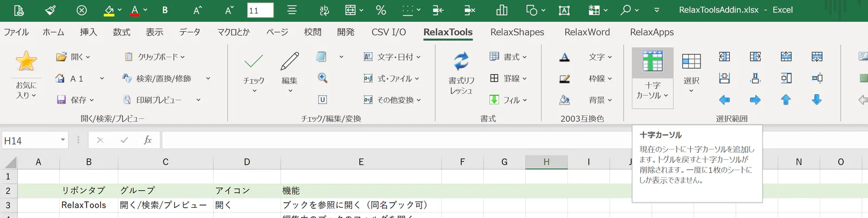Select column header E

tap(361, 162)
